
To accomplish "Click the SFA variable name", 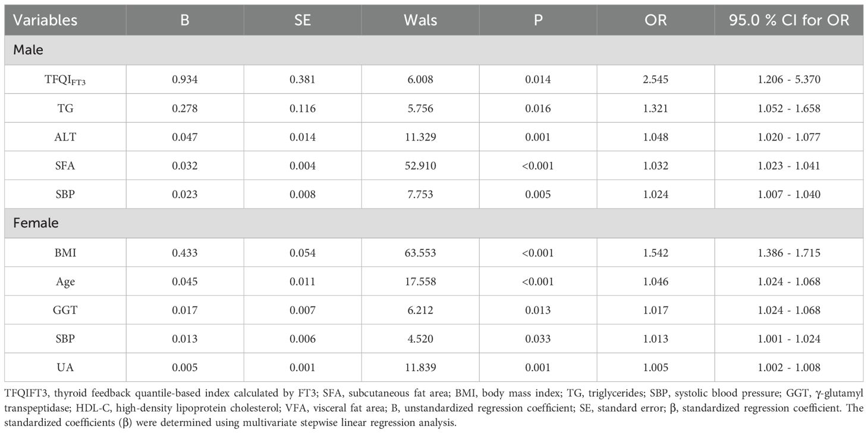I will (65, 166).
